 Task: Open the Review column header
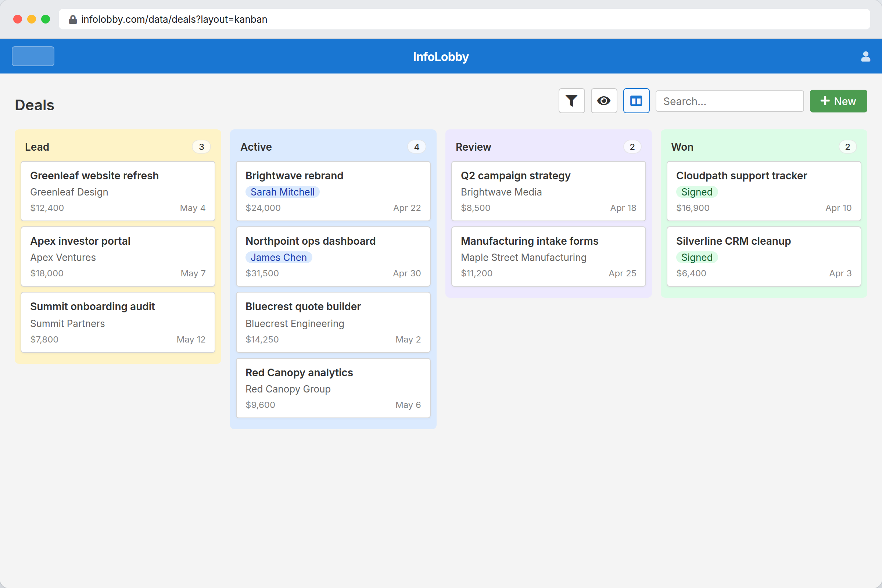coord(473,147)
